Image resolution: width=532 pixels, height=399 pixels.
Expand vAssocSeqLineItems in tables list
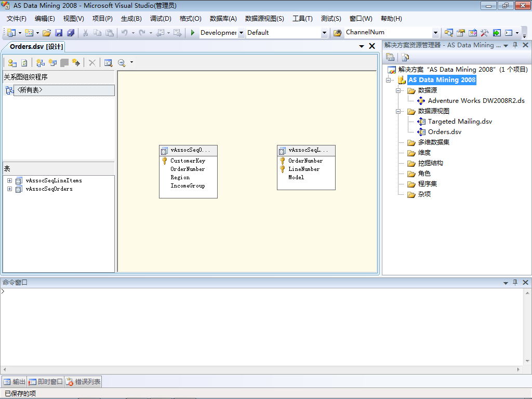[x=9, y=180]
